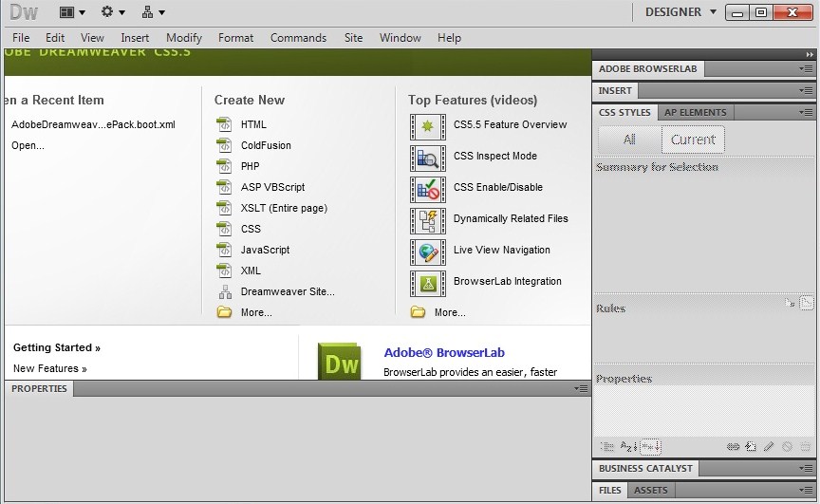Click the Dreamweaver Site... link

click(x=288, y=291)
